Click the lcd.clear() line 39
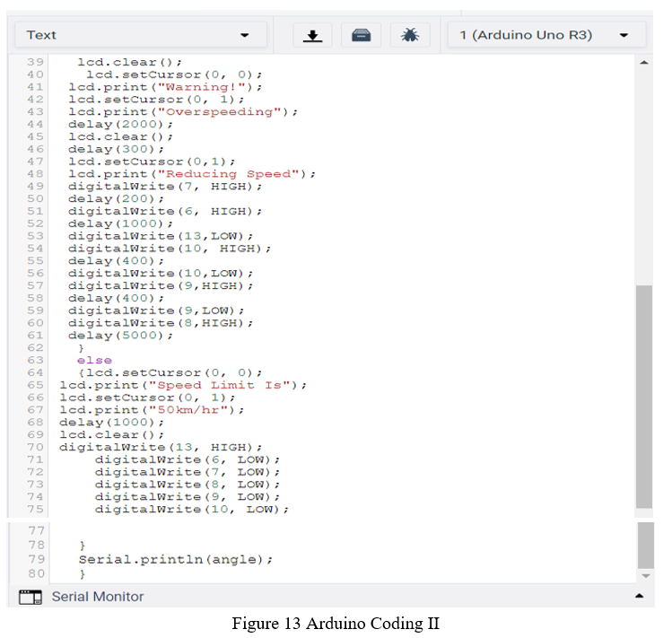 129,62
